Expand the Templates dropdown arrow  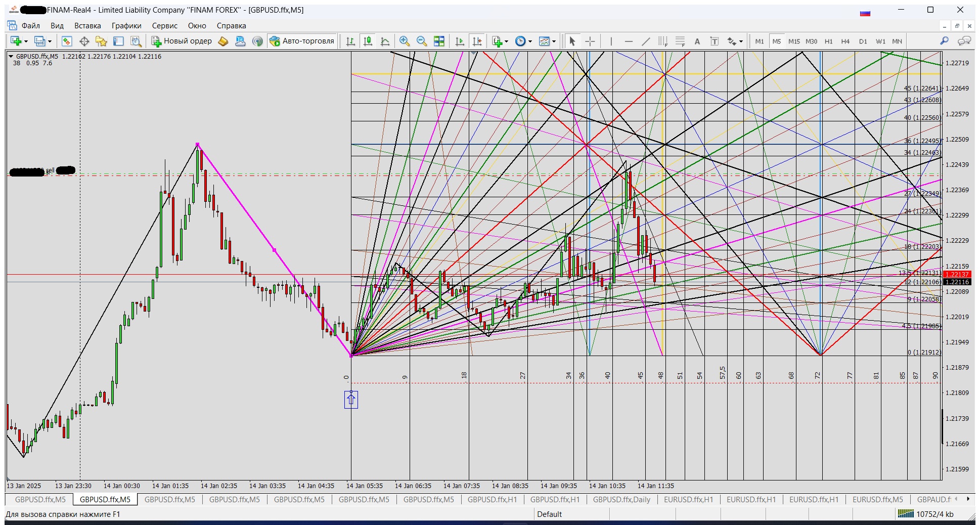click(554, 42)
